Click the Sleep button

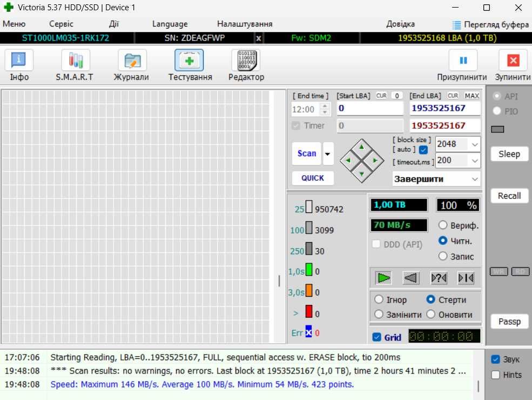509,154
